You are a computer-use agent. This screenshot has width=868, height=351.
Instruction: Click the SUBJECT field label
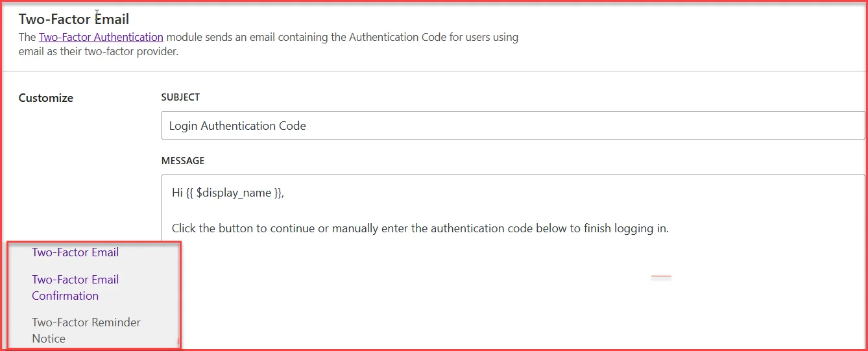click(x=180, y=97)
